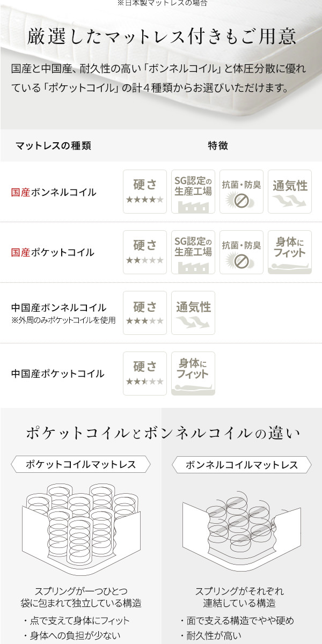Viewport: 322px width, 644px height.
Task: Select SG認定の生産工場 icon in 国産ポケットコイル row
Action: point(193,252)
